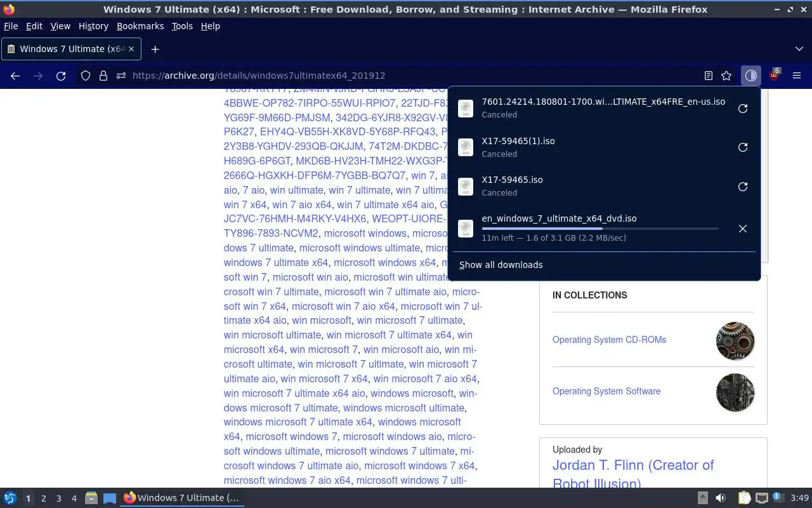
Task: Follow the 'windows microsoft ultimate' tag link
Action: coord(403,408)
